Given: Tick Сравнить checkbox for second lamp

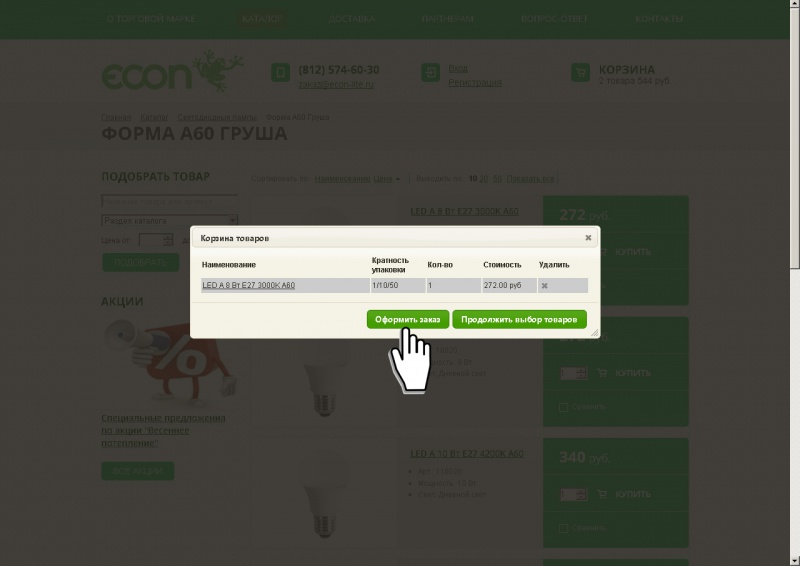Looking at the screenshot, I should (x=563, y=407).
